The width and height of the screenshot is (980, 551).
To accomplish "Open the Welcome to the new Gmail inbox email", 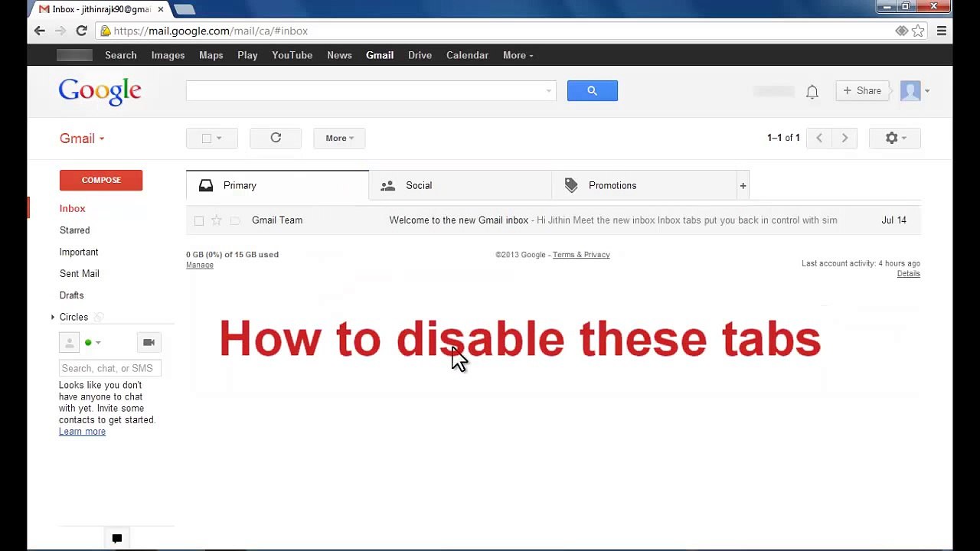I will tap(554, 220).
